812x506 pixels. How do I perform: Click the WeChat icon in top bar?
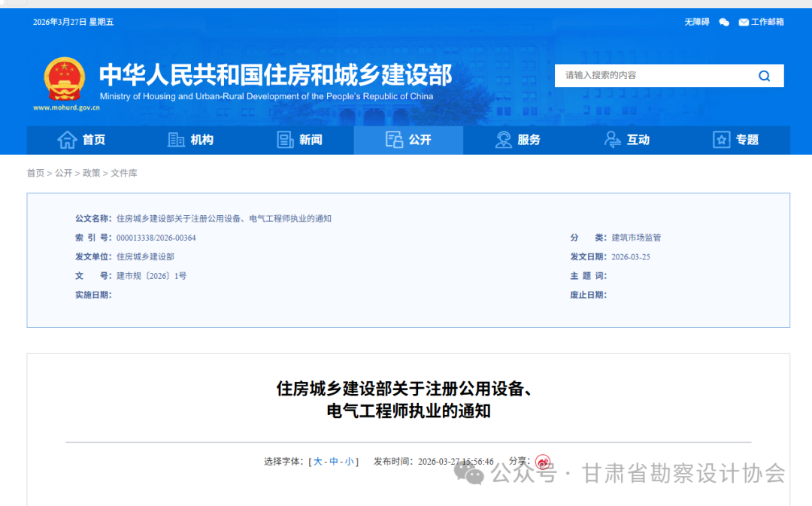click(x=724, y=23)
